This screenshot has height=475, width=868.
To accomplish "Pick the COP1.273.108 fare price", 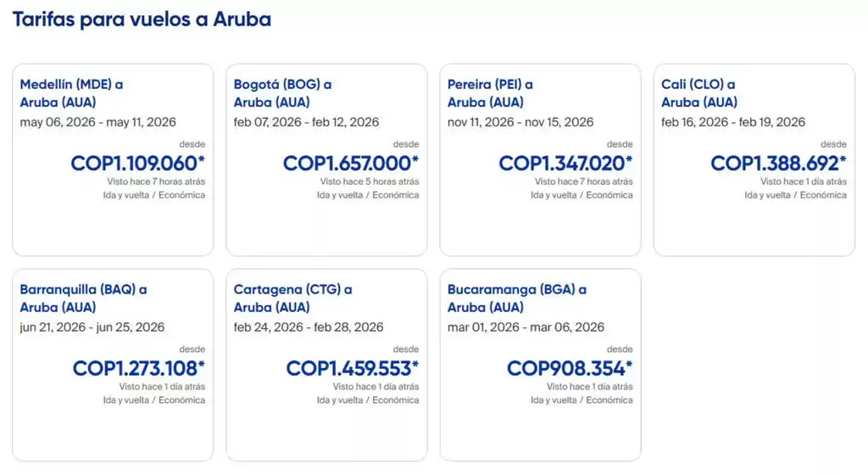I will click(x=138, y=368).
